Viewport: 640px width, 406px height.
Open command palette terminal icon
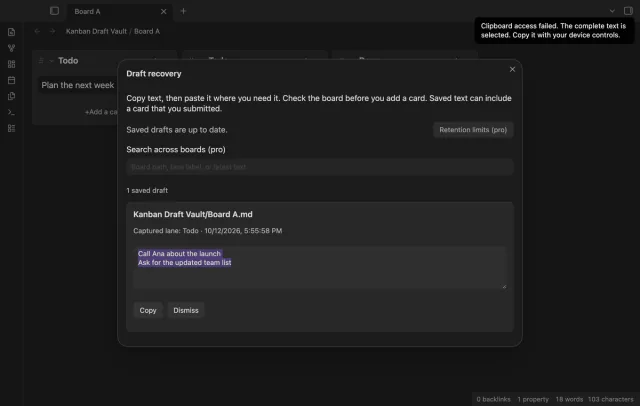11,112
